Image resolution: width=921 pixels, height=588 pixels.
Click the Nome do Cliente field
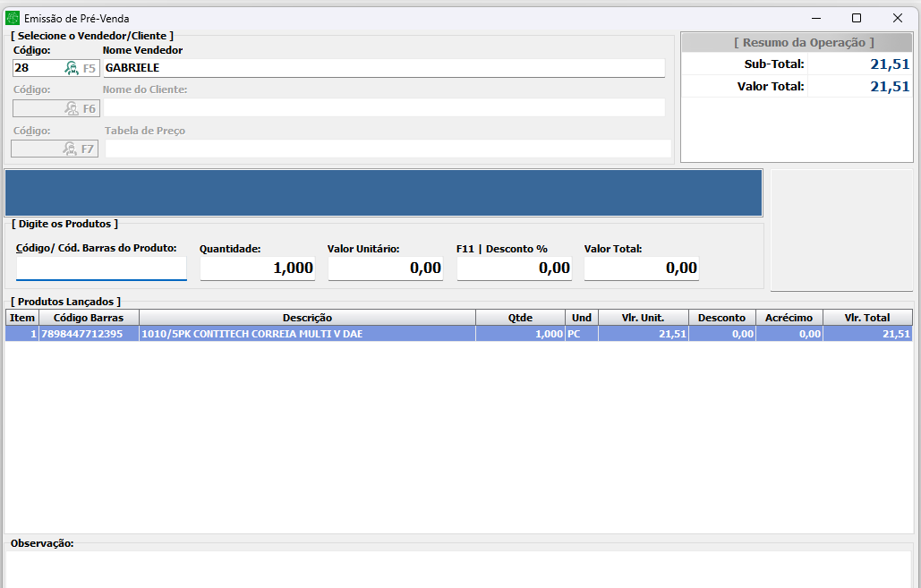[383, 108]
